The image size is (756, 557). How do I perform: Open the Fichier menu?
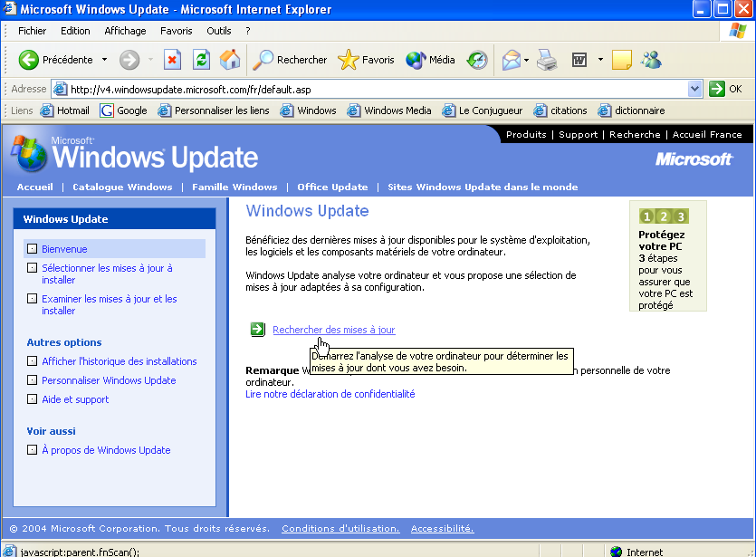click(x=33, y=31)
